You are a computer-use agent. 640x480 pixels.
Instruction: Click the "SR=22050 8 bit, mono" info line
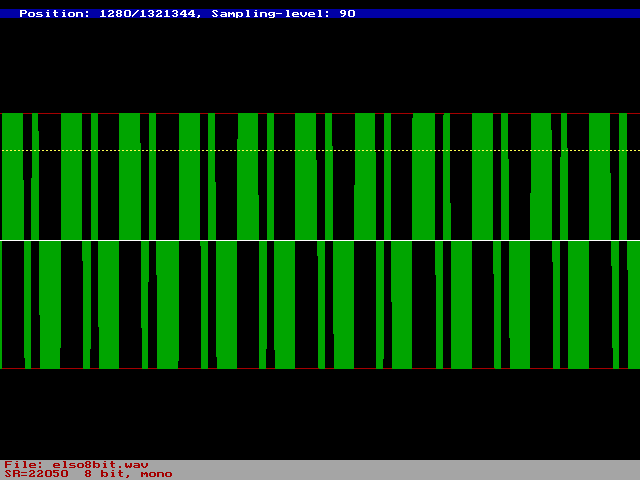pyautogui.click(x=88, y=474)
